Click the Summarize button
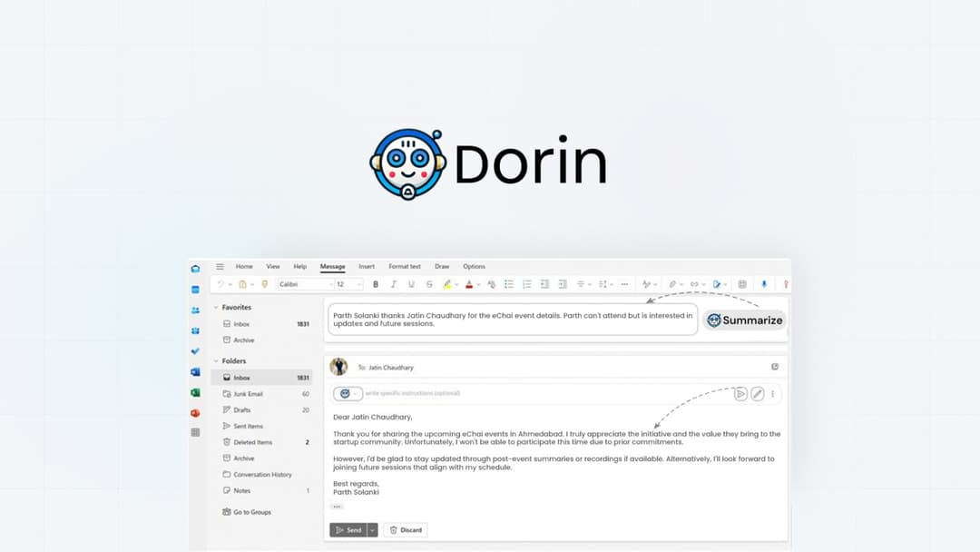The image size is (980, 552). tap(744, 320)
